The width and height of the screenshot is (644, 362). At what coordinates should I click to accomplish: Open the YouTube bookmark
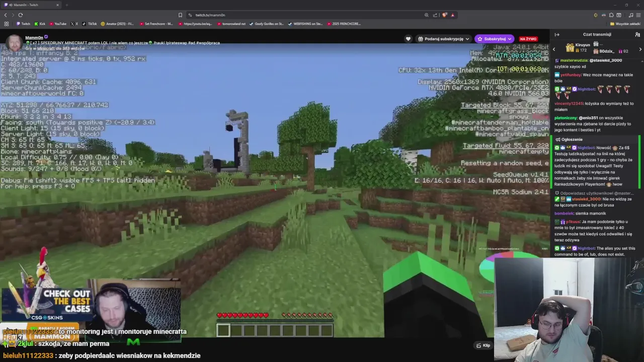pos(57,24)
